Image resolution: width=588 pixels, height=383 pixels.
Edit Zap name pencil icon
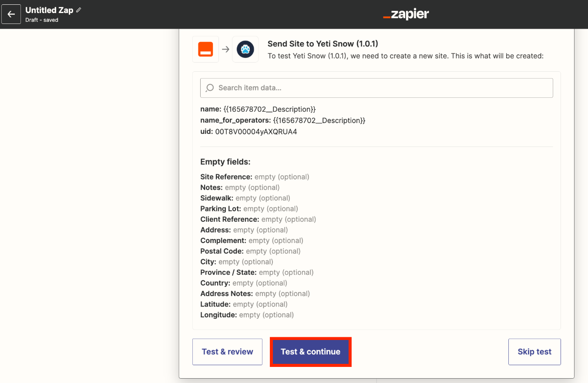(79, 10)
